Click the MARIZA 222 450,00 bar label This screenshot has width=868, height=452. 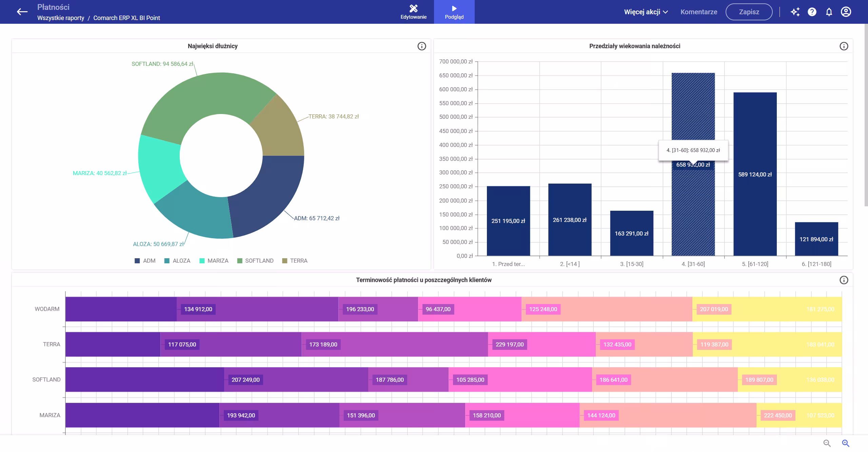click(778, 415)
